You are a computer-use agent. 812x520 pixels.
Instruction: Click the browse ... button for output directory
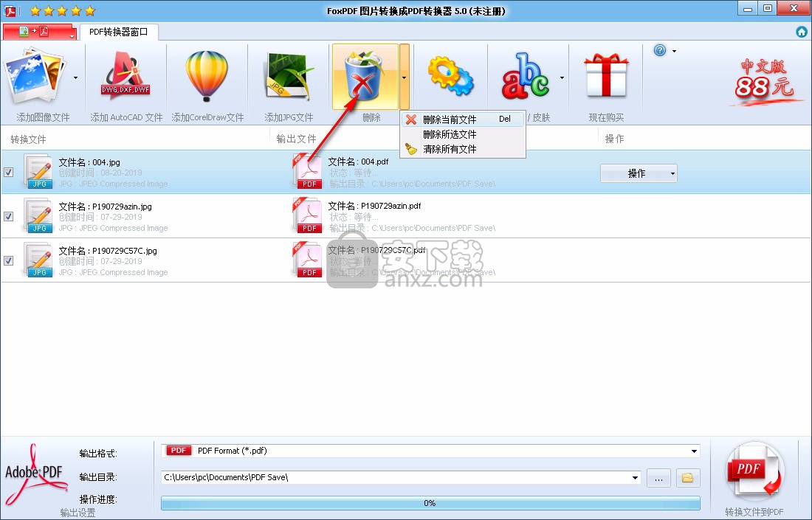[658, 477]
